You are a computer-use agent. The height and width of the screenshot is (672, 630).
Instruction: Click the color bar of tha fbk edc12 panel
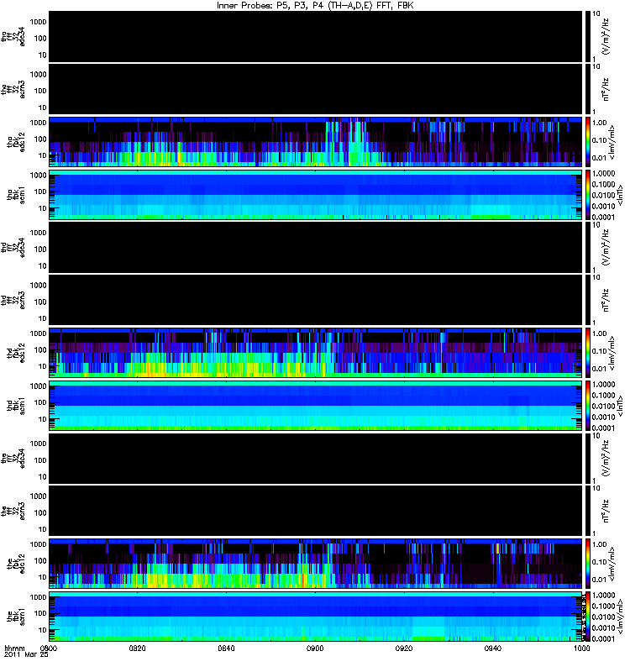click(588, 142)
